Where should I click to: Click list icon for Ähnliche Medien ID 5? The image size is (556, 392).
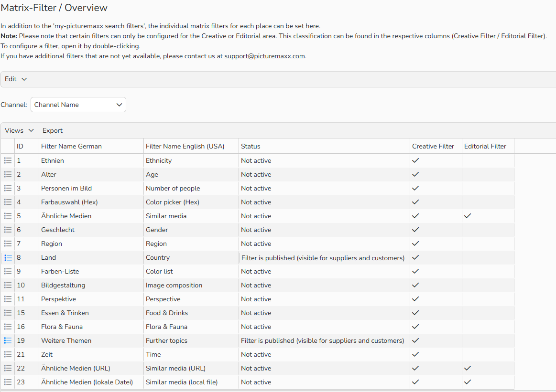click(x=8, y=216)
